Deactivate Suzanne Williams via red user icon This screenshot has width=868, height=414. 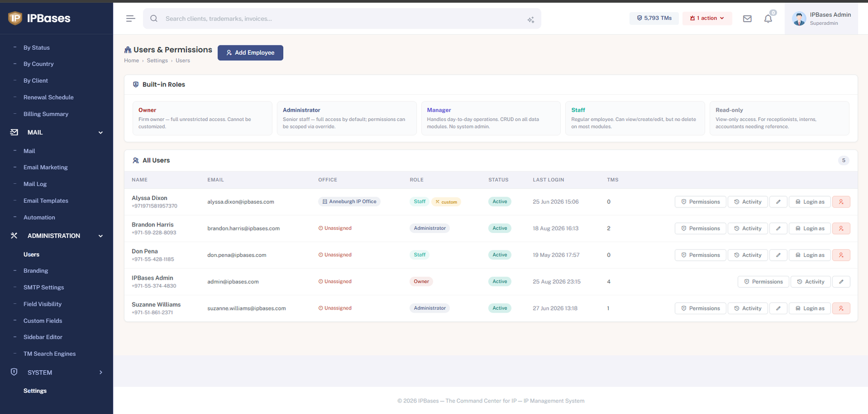point(841,308)
